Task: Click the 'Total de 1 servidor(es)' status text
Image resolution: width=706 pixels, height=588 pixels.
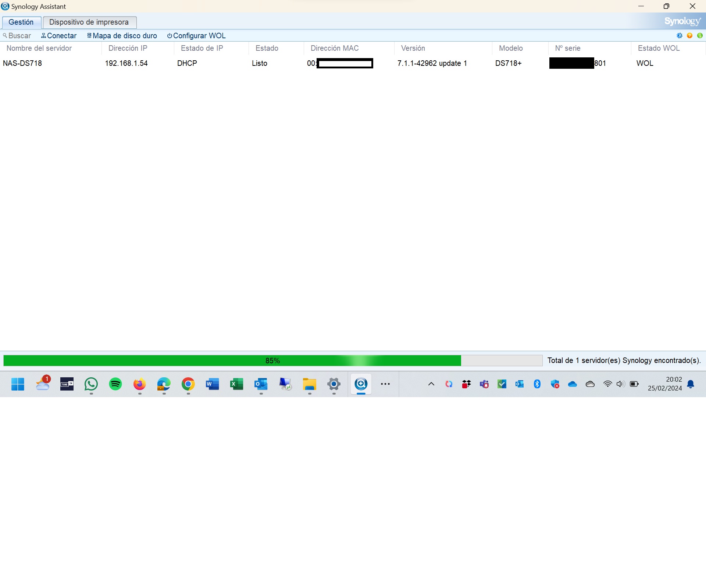Action: (624, 360)
